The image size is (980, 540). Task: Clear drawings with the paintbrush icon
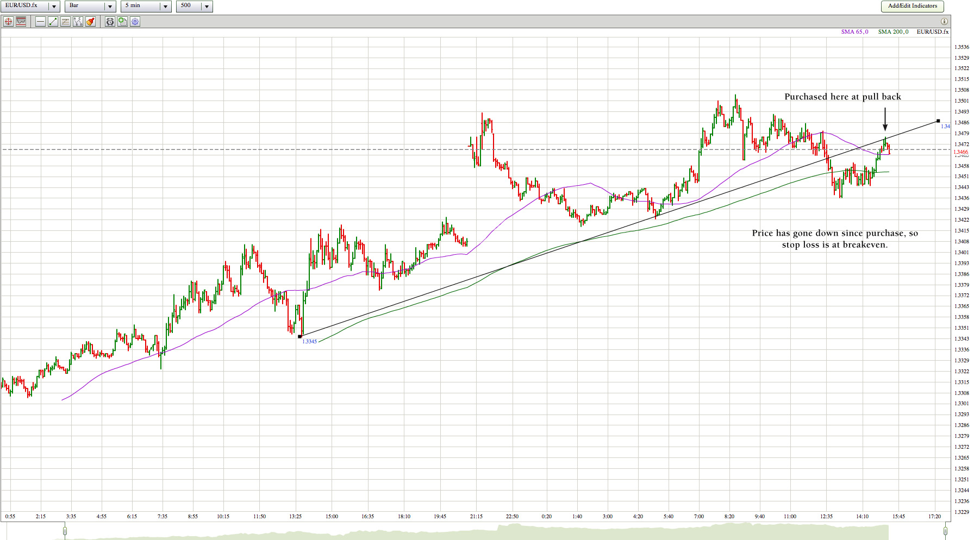click(x=90, y=22)
